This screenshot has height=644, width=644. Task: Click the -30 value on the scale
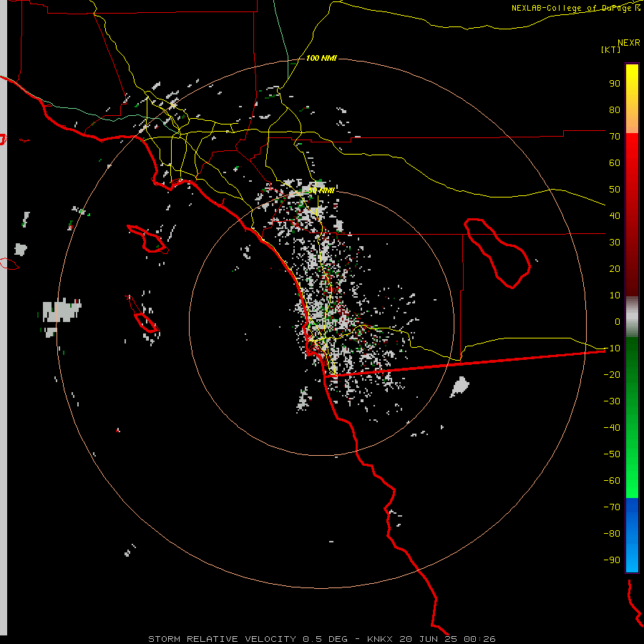point(612,401)
